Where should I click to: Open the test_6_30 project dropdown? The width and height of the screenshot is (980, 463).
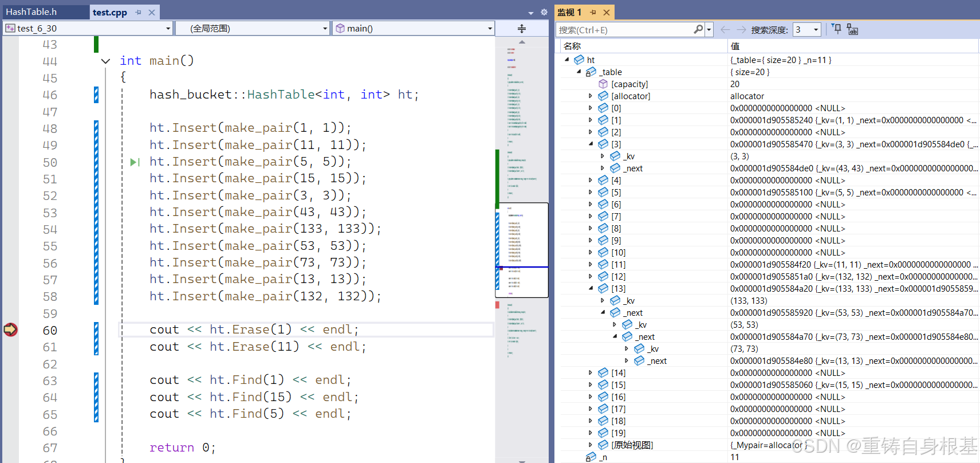88,28
